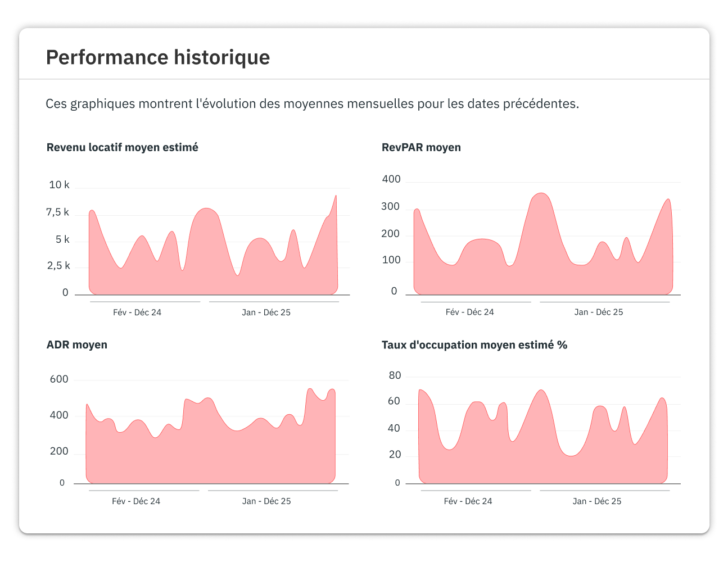Click the description sentence about monthly averages

point(313,104)
